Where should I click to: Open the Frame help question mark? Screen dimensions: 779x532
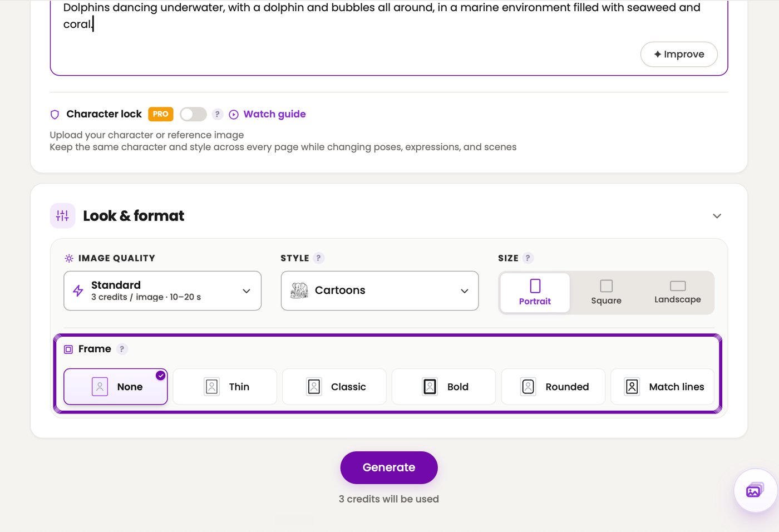[122, 349]
